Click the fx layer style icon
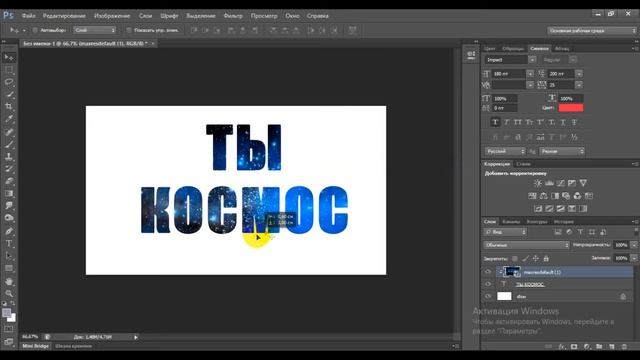 (562, 347)
